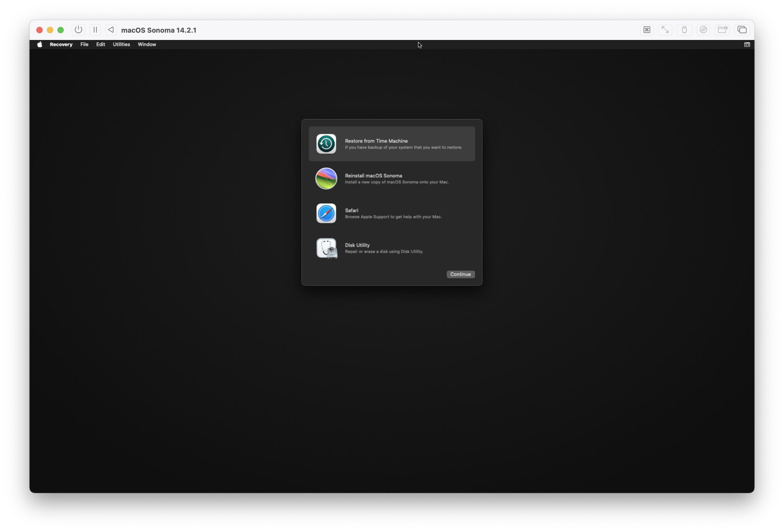
Task: Open the Apple menu in the guest
Action: coord(40,44)
